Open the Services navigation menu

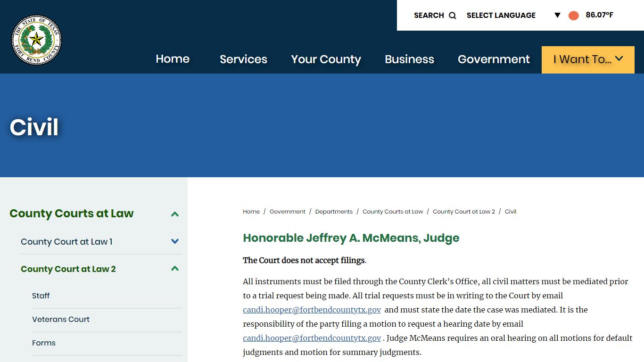click(243, 59)
